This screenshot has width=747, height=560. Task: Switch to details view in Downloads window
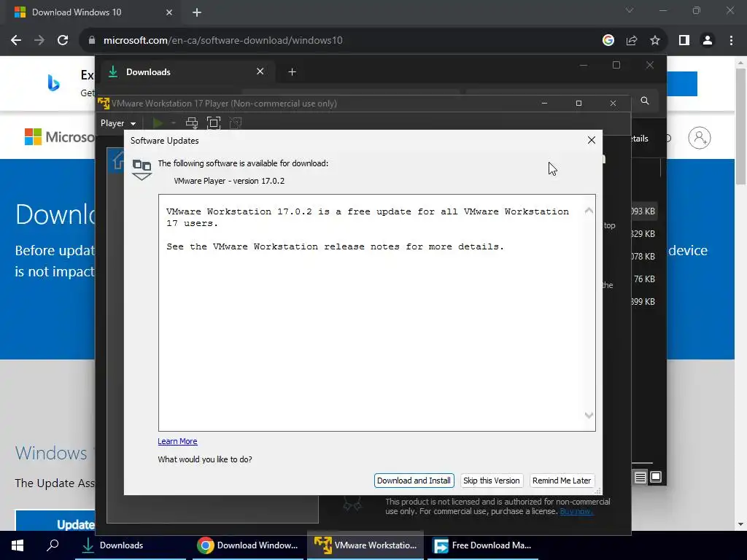[640, 477]
